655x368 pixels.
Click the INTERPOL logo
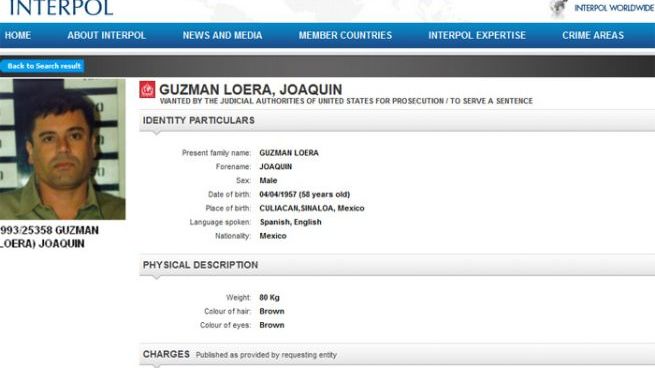click(x=61, y=8)
